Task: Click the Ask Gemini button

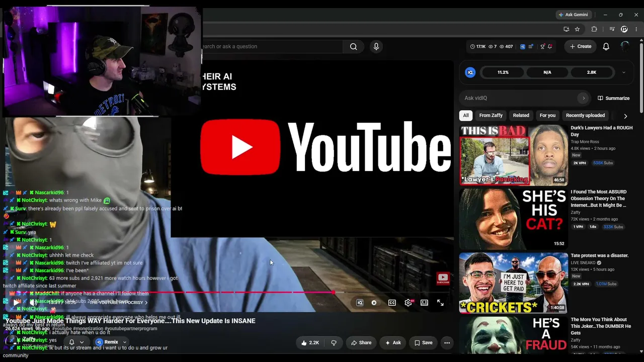Action: tap(573, 15)
